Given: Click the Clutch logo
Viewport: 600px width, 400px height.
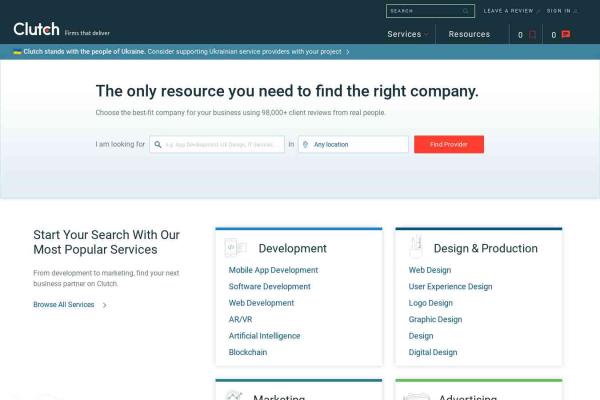Looking at the screenshot, I should 37,29.
